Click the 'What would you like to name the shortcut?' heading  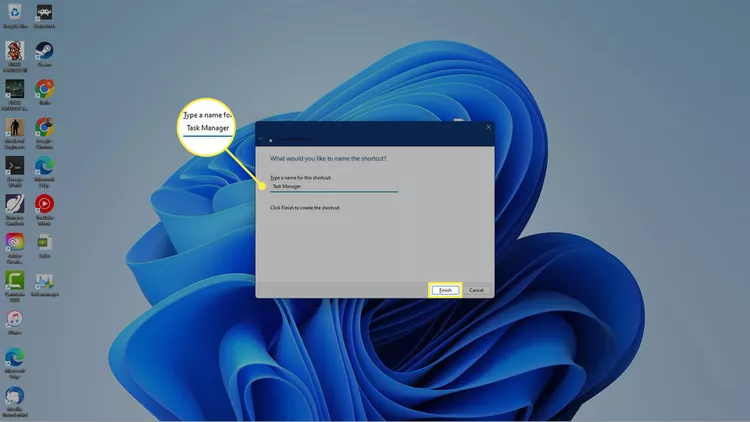pyautogui.click(x=328, y=158)
